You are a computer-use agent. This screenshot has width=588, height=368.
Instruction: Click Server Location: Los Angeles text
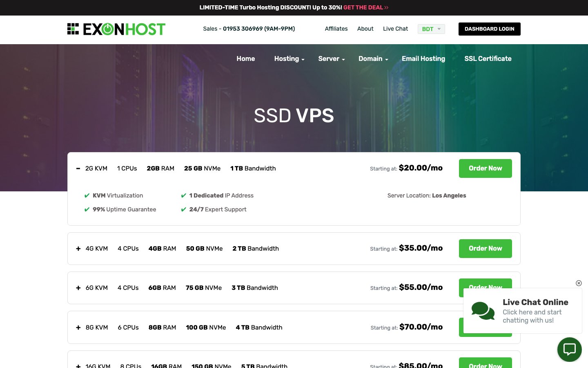point(427,195)
